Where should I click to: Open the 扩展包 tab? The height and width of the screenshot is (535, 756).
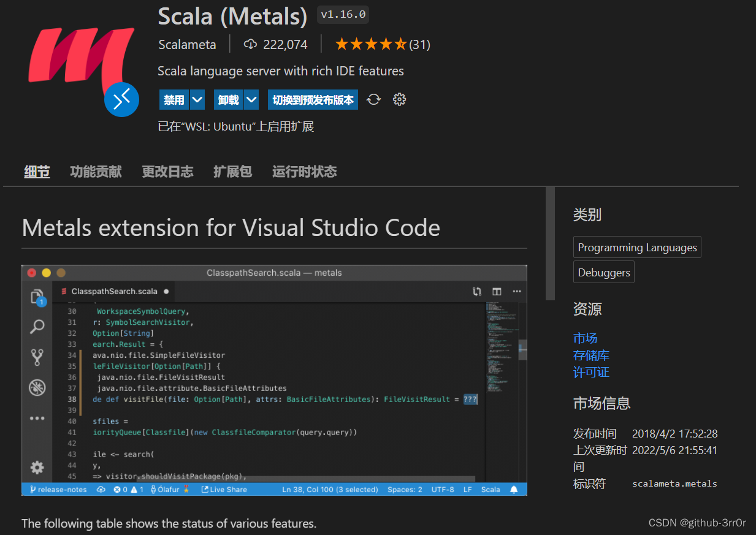tap(232, 172)
